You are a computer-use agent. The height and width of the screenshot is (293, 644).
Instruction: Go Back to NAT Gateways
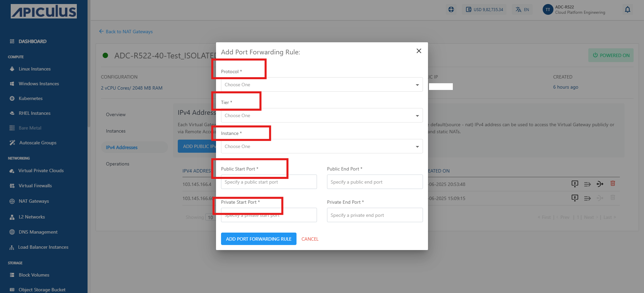click(x=126, y=32)
